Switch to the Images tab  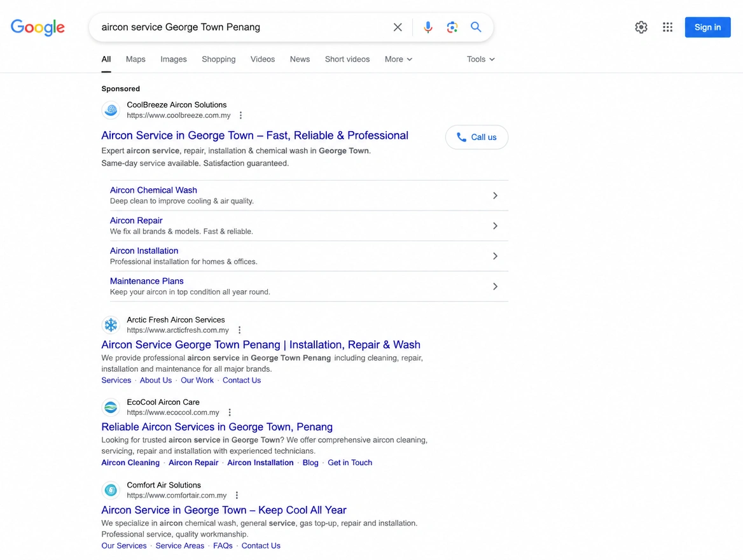[174, 59]
